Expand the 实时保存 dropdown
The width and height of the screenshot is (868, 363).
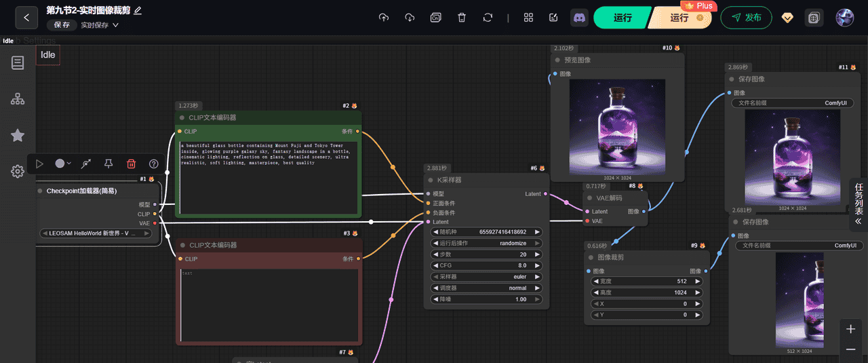click(x=100, y=25)
